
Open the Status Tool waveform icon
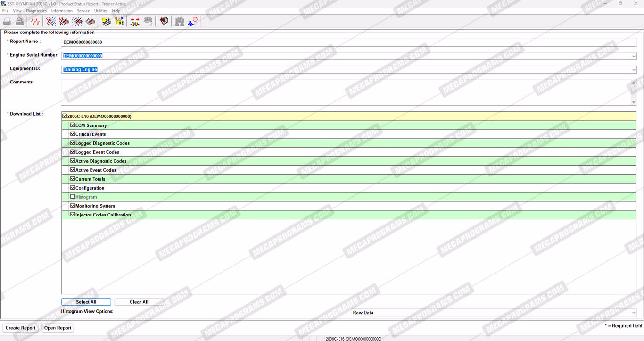(35, 21)
